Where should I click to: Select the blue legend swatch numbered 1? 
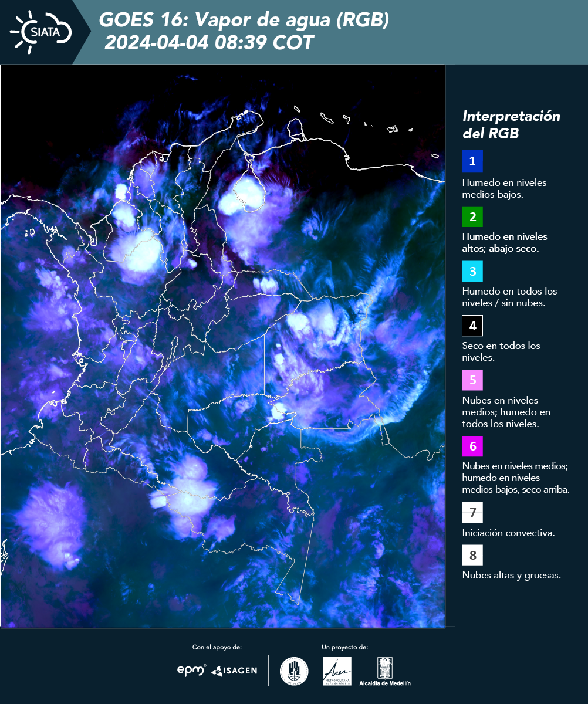(x=472, y=161)
